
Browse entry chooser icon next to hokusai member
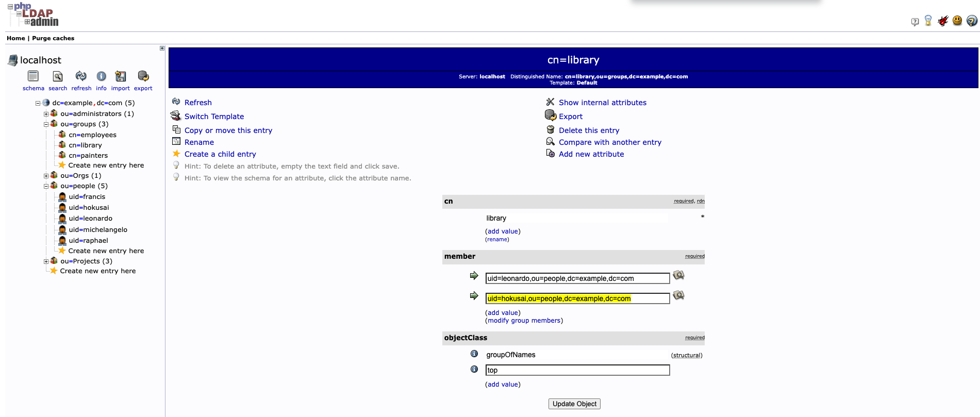click(678, 295)
